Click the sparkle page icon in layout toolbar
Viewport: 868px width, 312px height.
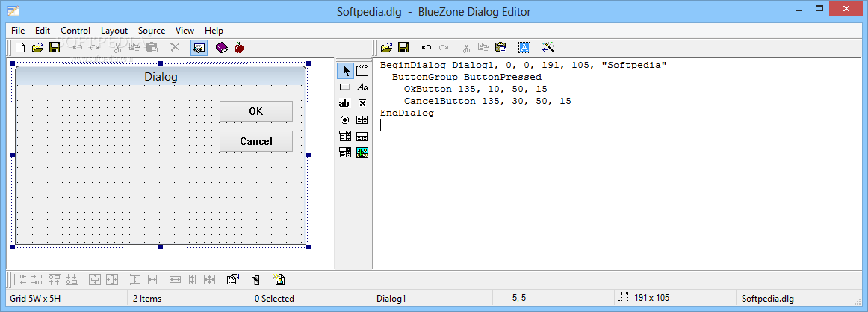[279, 279]
